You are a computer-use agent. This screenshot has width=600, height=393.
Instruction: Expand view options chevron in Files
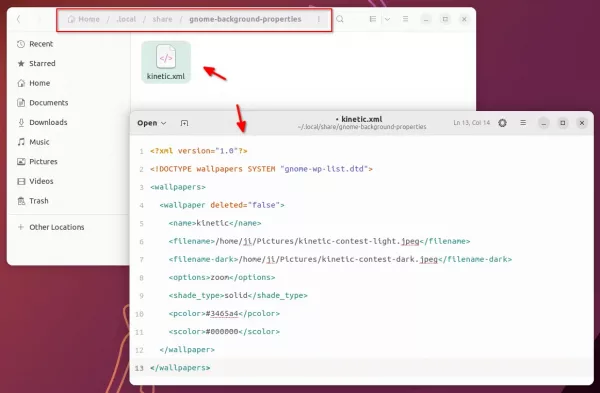tap(387, 19)
